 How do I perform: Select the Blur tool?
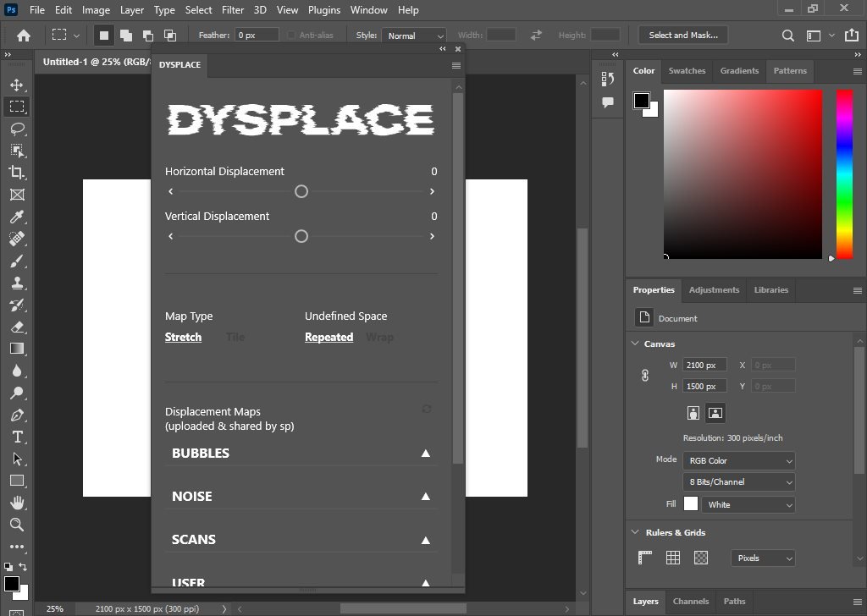[x=17, y=371]
